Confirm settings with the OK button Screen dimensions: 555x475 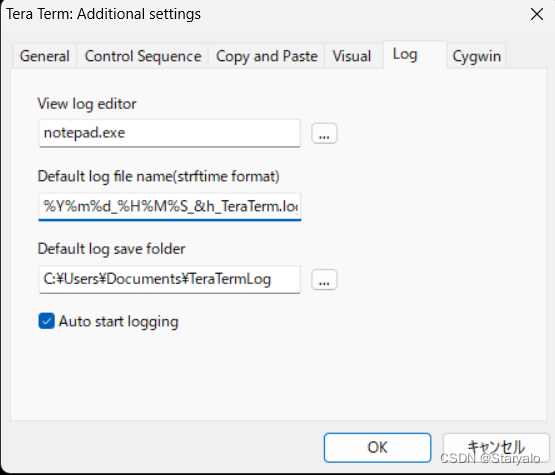(377, 447)
